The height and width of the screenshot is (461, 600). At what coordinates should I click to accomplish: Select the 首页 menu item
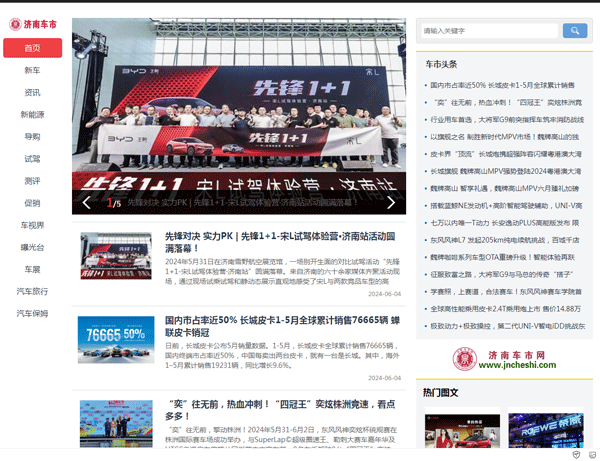coord(33,48)
